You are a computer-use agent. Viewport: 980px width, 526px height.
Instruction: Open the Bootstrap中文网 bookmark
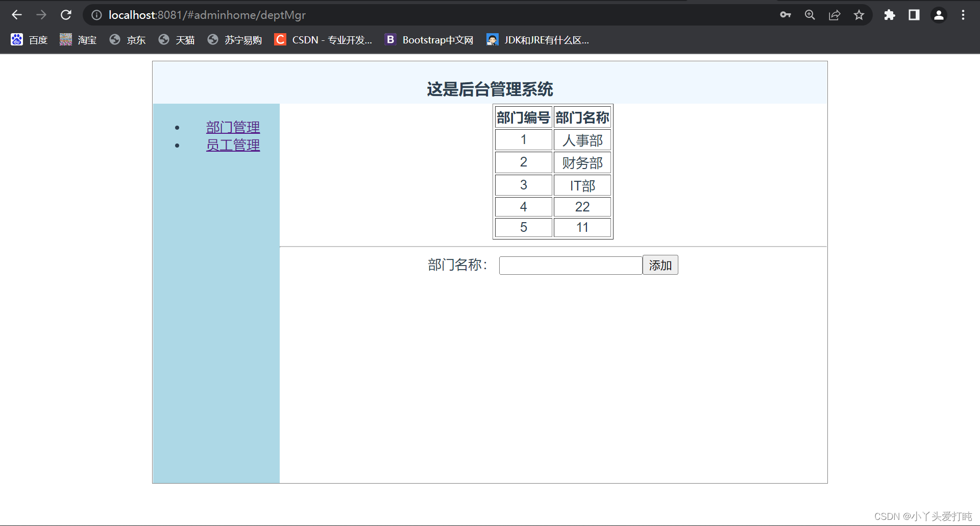pyautogui.click(x=429, y=40)
